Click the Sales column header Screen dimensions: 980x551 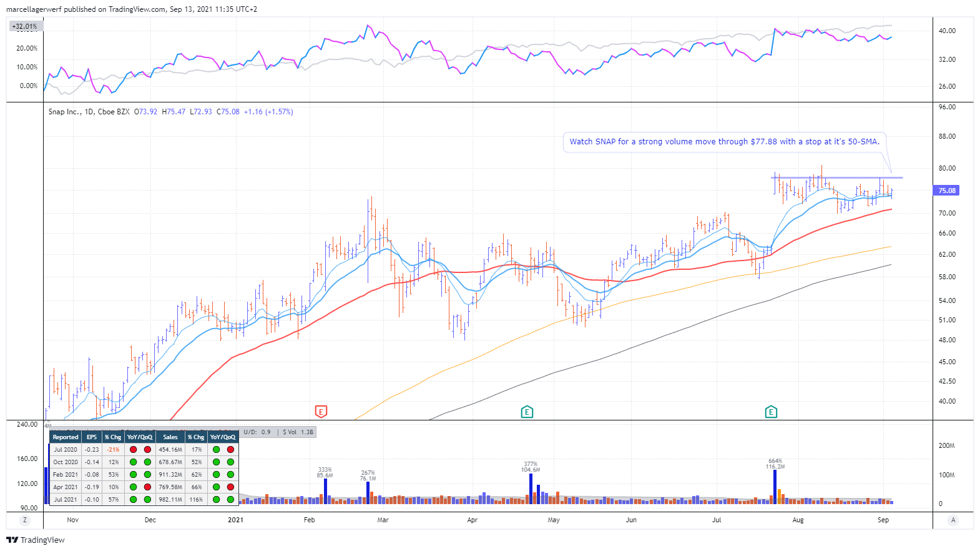coord(170,437)
